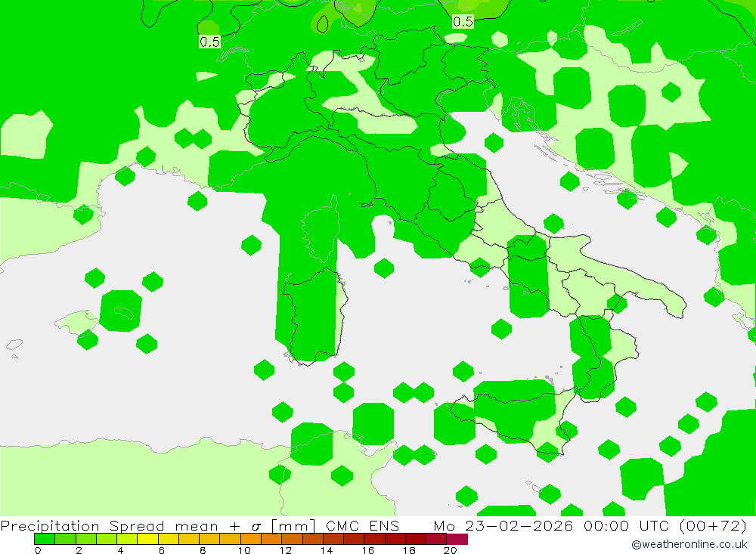Select the 'CMC ENS' model label
Image resolution: width=756 pixels, height=554 pixels.
click(363, 525)
